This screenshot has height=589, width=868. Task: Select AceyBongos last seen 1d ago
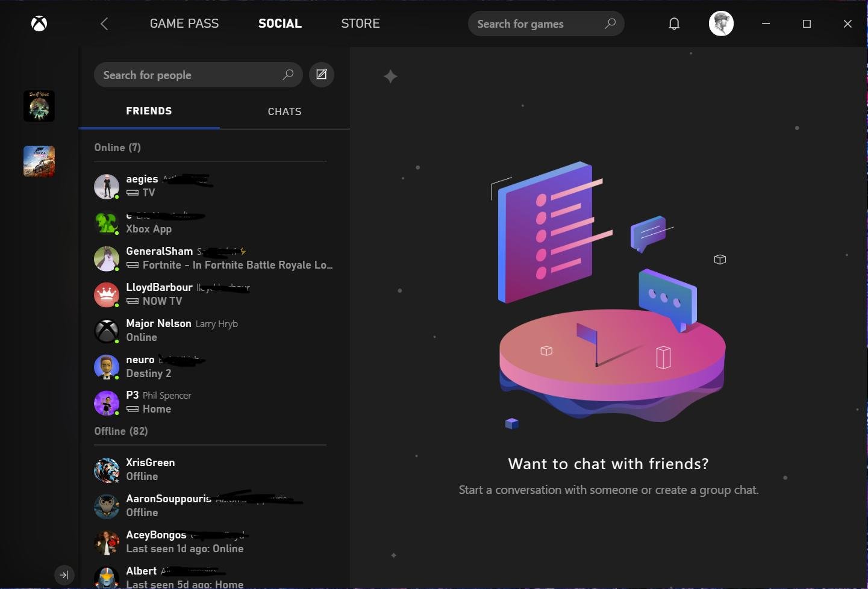pyautogui.click(x=214, y=542)
